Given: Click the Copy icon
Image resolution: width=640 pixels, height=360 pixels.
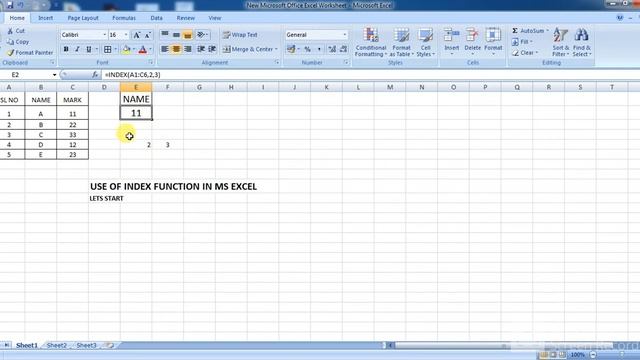Looking at the screenshot, I should coord(10,42).
